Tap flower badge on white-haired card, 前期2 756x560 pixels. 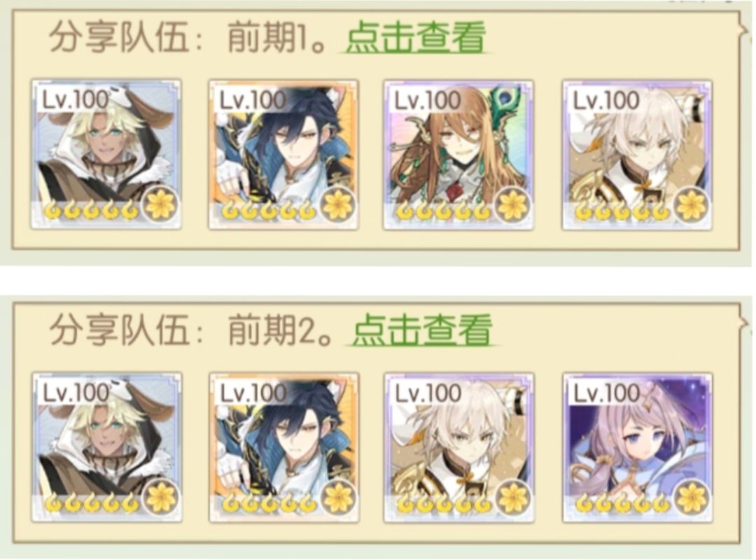pos(513,498)
